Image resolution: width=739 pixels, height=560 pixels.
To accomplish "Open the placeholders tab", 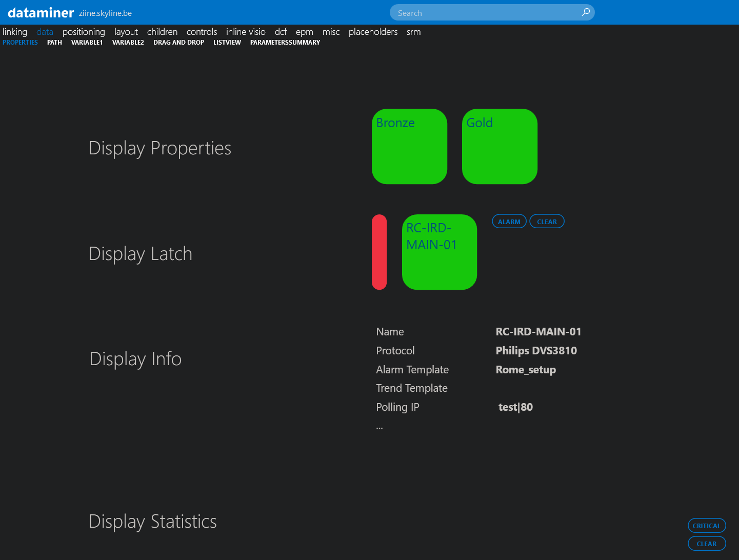I will pyautogui.click(x=373, y=32).
